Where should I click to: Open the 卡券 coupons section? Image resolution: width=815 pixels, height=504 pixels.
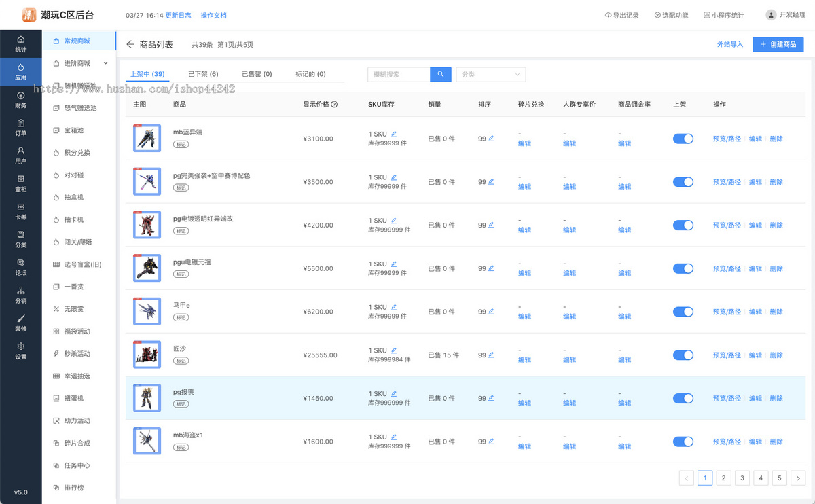point(20,211)
